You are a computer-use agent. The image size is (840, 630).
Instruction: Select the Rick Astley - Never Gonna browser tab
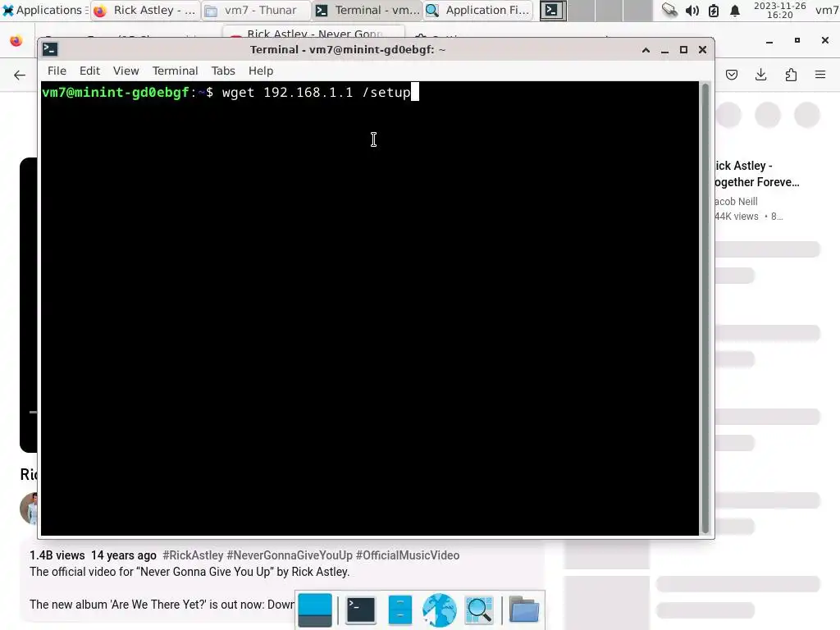tap(313, 32)
